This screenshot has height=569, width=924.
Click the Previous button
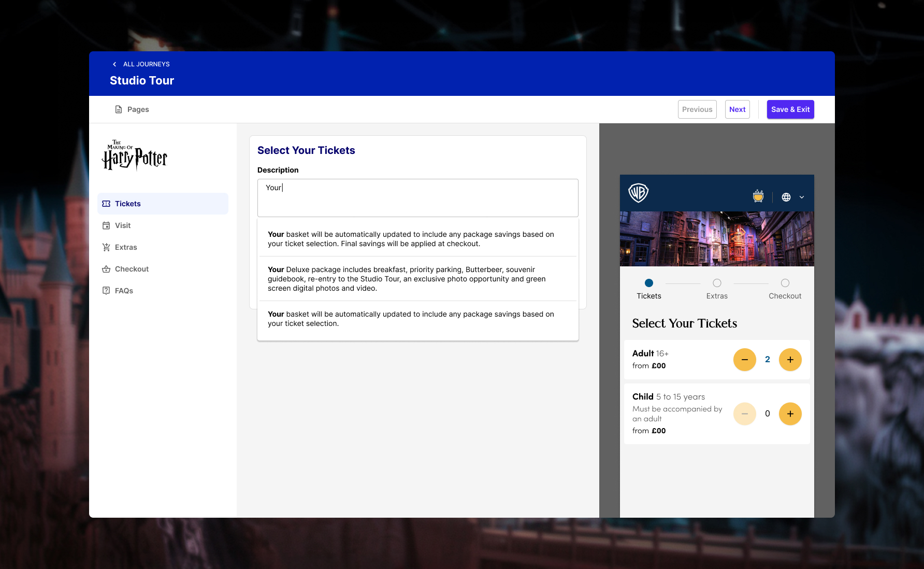click(697, 109)
